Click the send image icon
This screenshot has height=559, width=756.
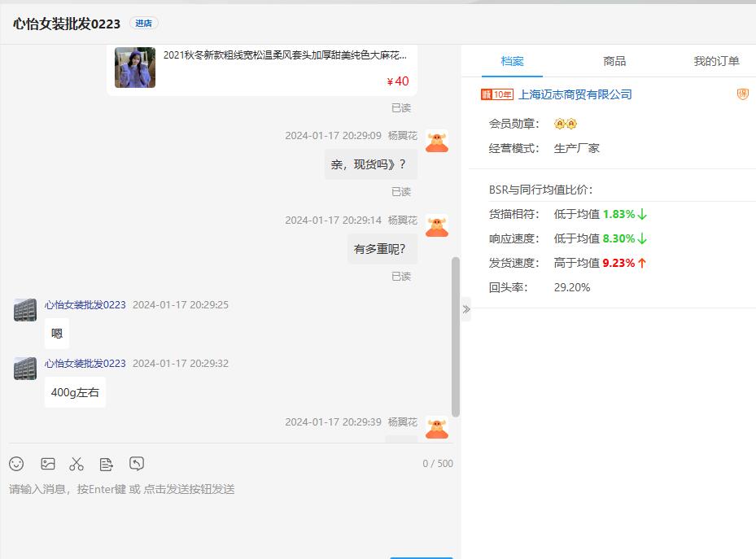point(48,464)
